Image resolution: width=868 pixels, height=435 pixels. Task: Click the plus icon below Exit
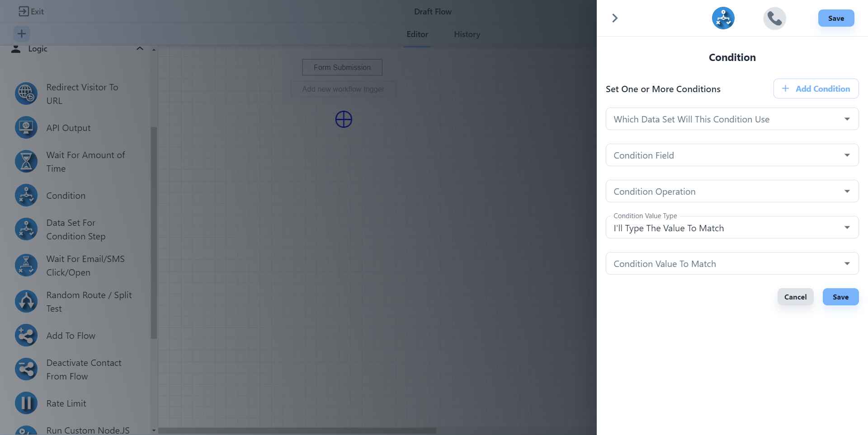(22, 34)
